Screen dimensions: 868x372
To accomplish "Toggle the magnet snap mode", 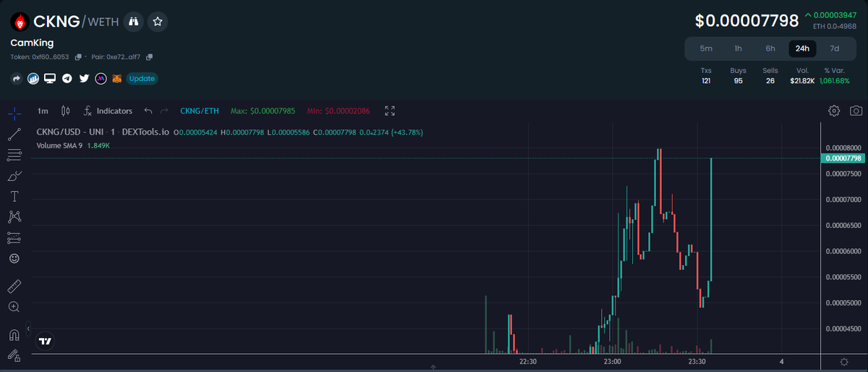I will pos(14,335).
